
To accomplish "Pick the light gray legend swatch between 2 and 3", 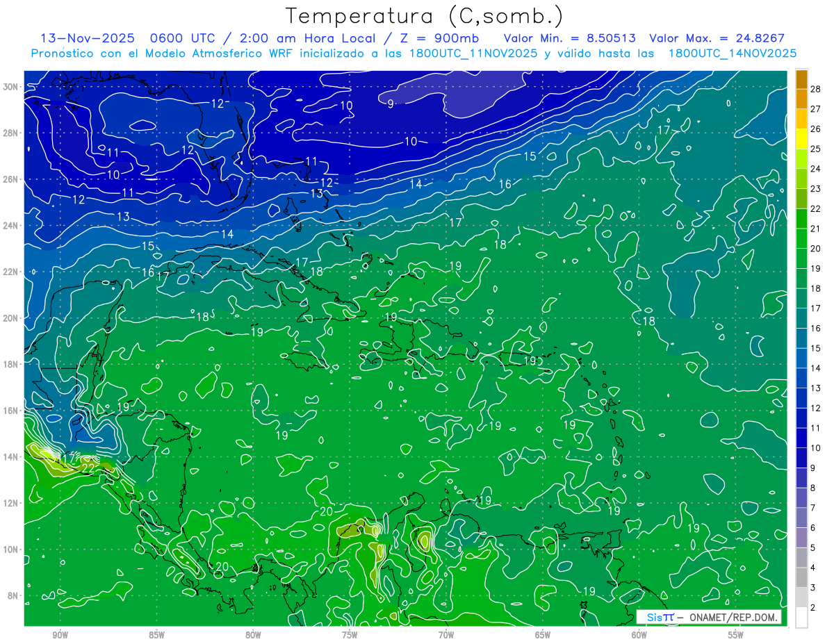I will [801, 597].
